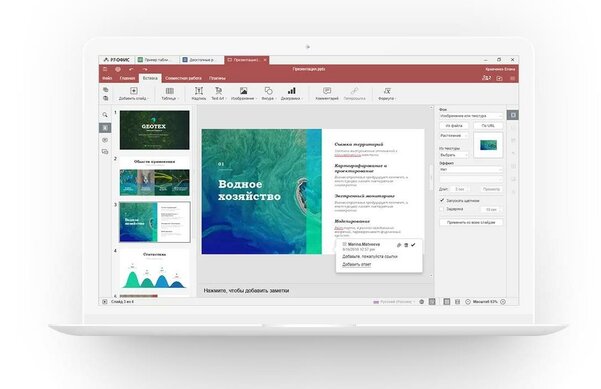This screenshot has width=601, height=389.
Task: Click the open file location icon in header
Action: [x=499, y=78]
